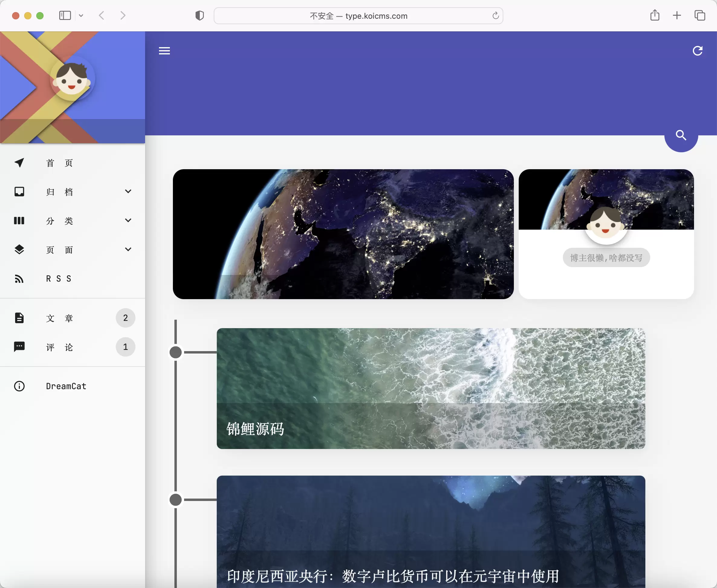Select 首页 home menu item

pyautogui.click(x=72, y=163)
